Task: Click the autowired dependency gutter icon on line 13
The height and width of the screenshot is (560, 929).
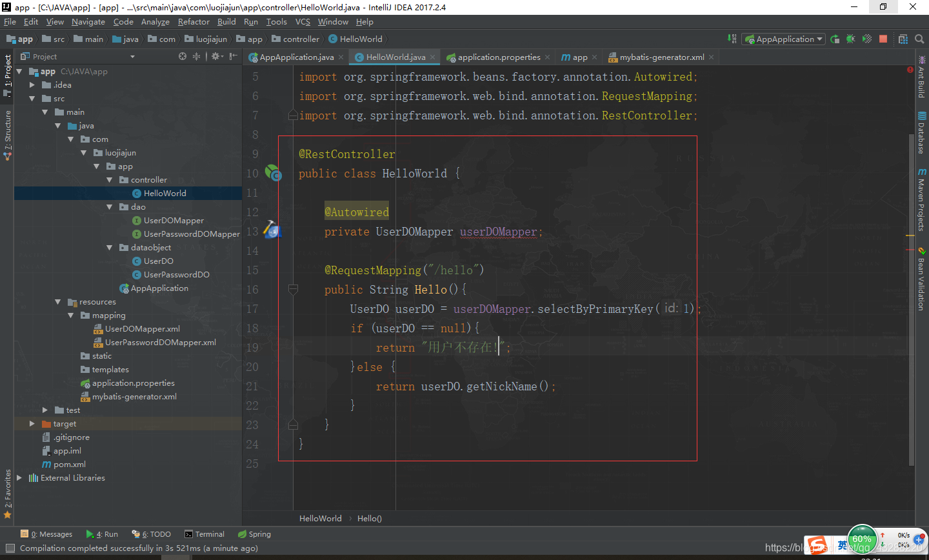Action: (x=272, y=230)
